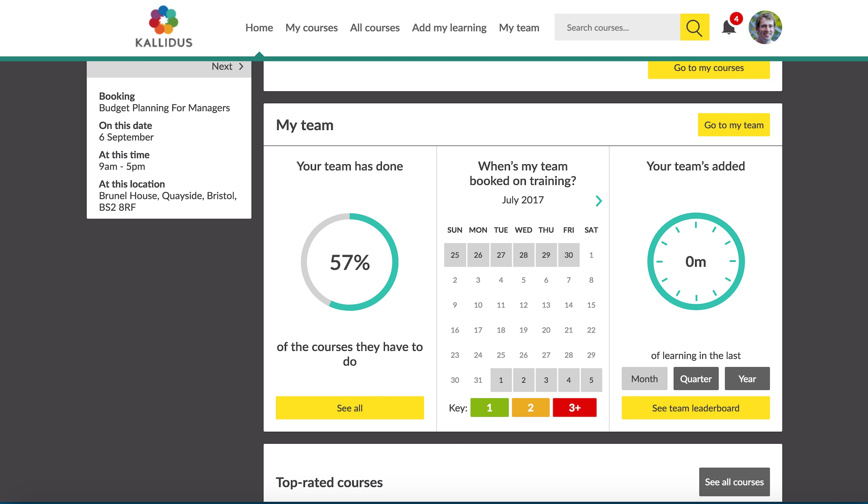The height and width of the screenshot is (504, 868).
Task: Click the green key swatch labeled 1
Action: tap(489, 408)
